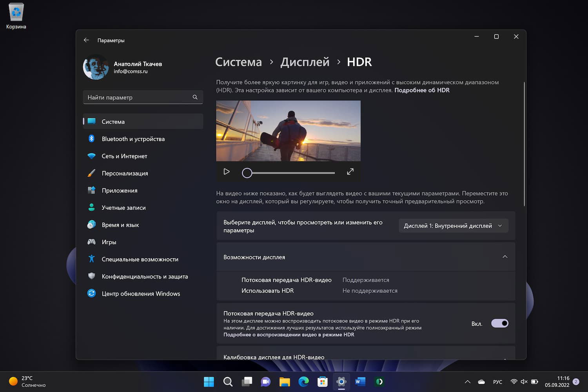
Task: Open the weather widget showing 23°C Солнечно
Action: click(27, 381)
